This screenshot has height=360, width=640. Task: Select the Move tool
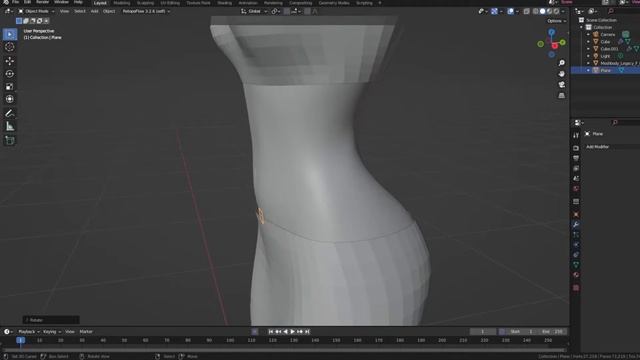[10, 61]
